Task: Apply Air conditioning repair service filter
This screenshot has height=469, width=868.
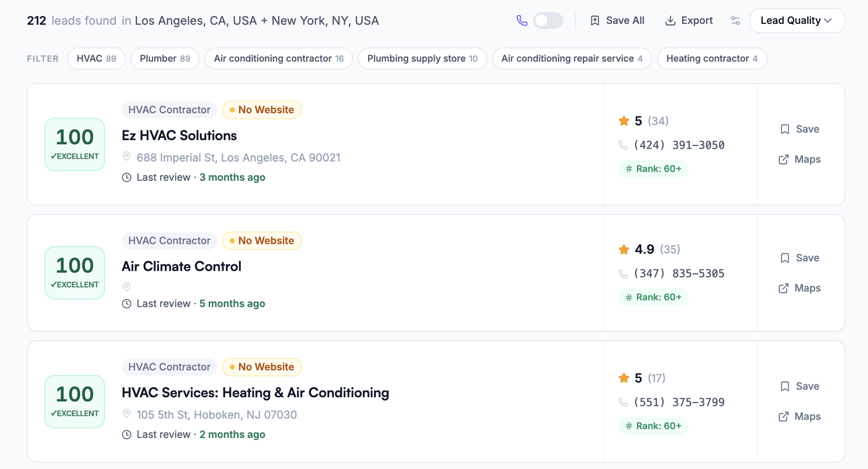Action: coord(572,58)
